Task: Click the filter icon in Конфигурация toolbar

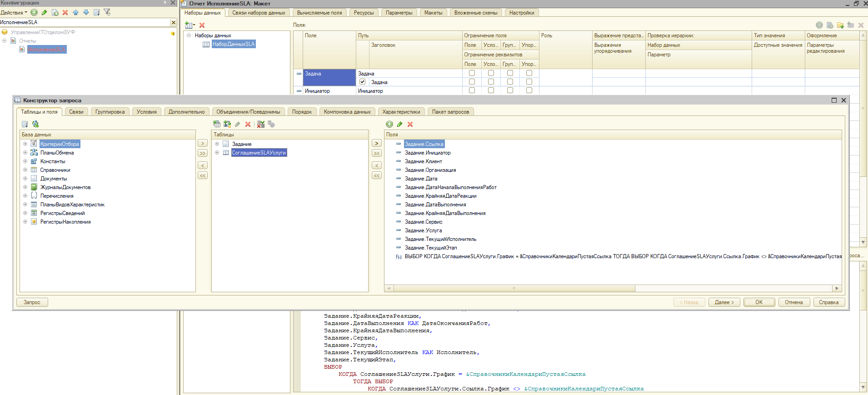Action: (x=107, y=12)
